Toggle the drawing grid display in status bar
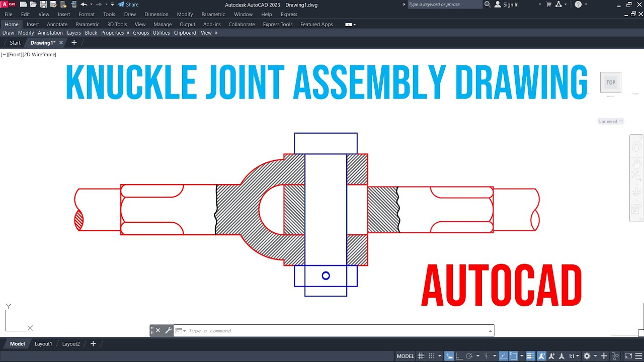Viewport: 644px width, 362px height. (421, 356)
